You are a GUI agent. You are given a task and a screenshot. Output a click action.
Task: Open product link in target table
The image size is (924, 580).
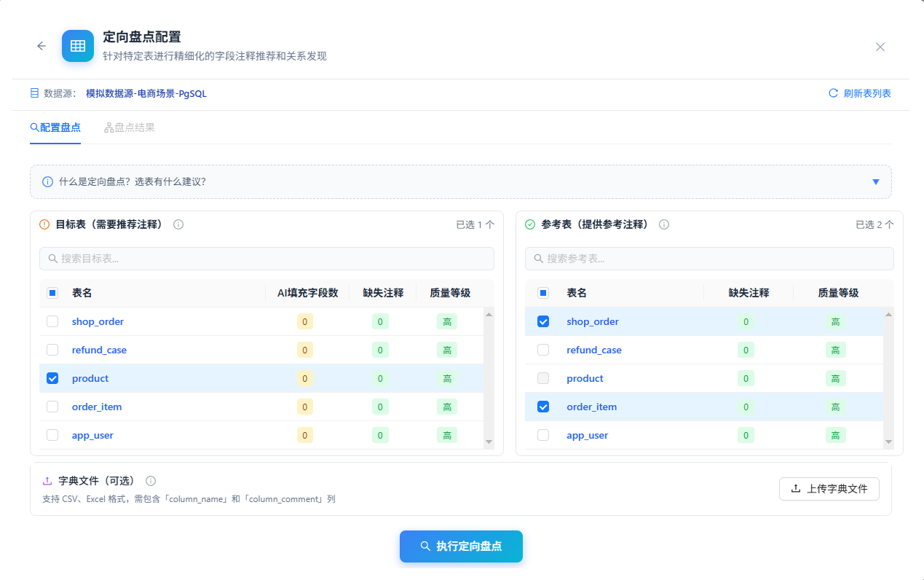[x=90, y=378]
